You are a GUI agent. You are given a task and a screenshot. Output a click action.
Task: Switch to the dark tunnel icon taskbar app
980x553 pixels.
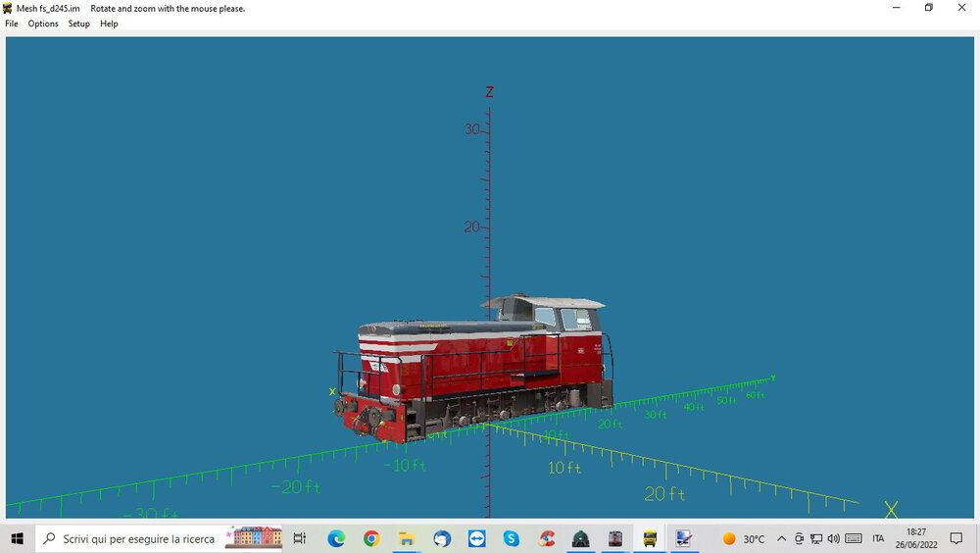580,538
